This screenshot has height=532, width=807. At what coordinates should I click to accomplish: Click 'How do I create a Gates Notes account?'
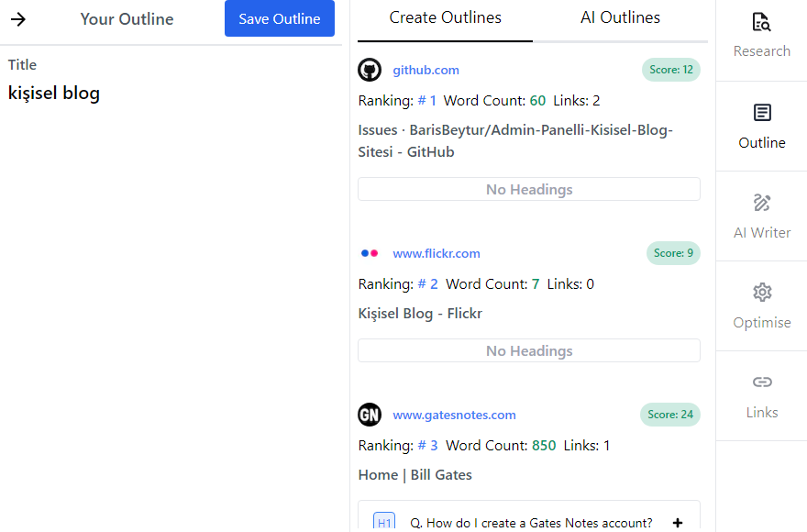tap(531, 523)
